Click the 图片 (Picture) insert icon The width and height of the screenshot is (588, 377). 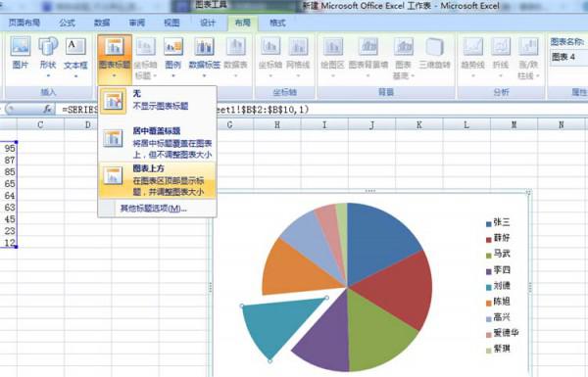[x=20, y=53]
